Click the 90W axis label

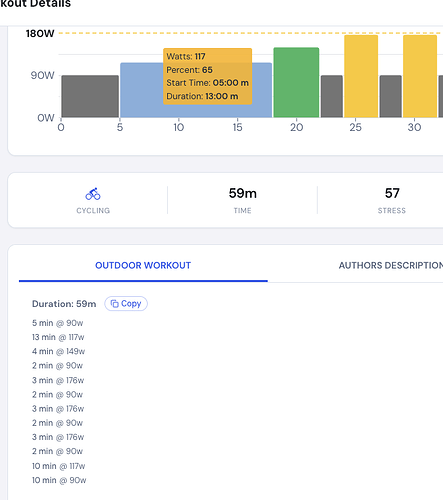coord(42,75)
